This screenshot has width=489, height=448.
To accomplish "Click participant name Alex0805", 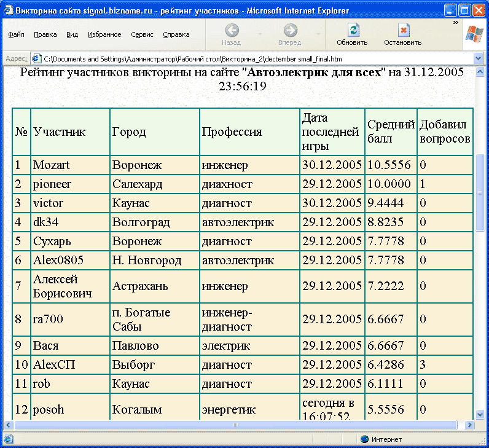I will tap(58, 260).
